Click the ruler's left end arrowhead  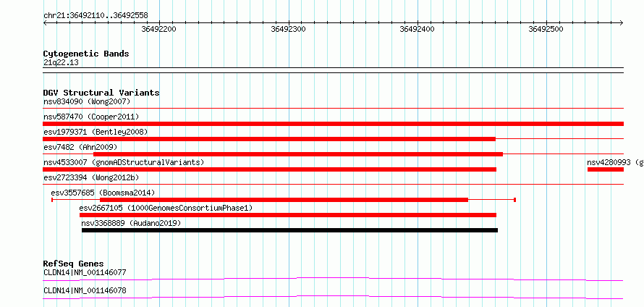[46, 22]
